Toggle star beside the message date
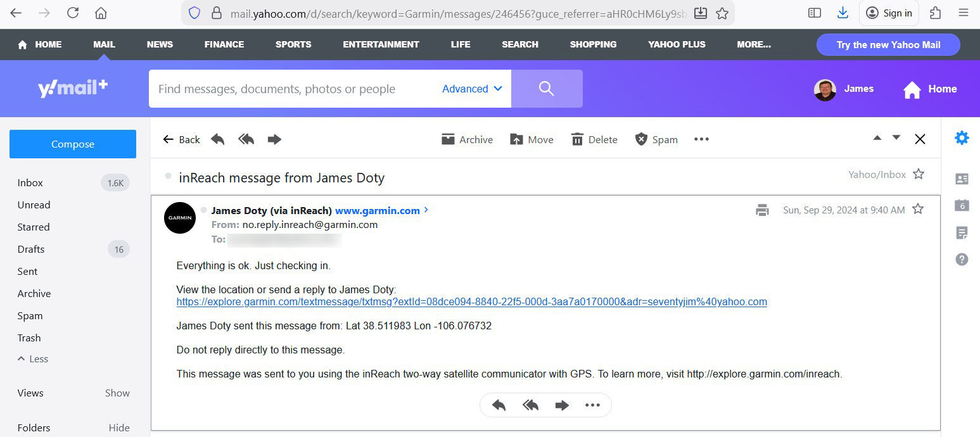This screenshot has width=980, height=437. pyautogui.click(x=917, y=209)
